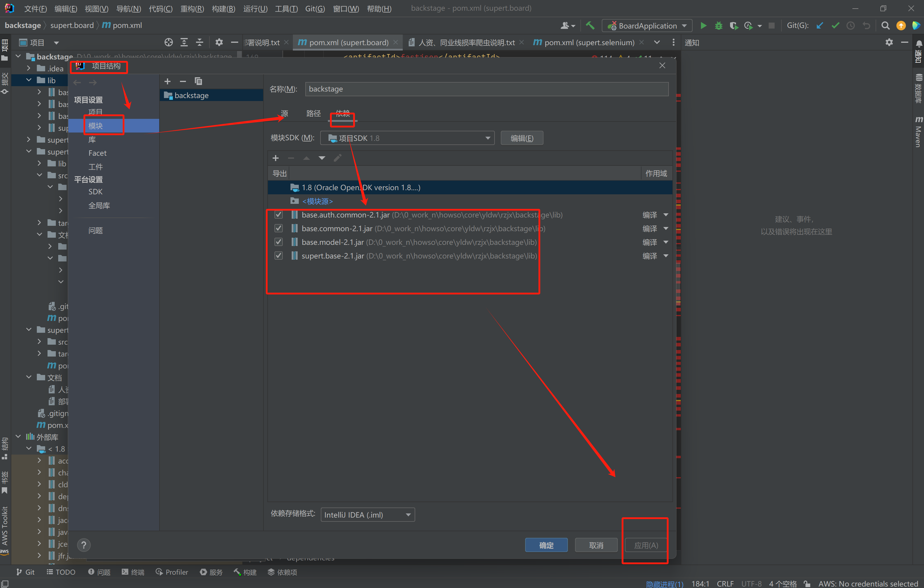
Task: Open the 模块源 link in the dependency list
Action: coord(317,201)
